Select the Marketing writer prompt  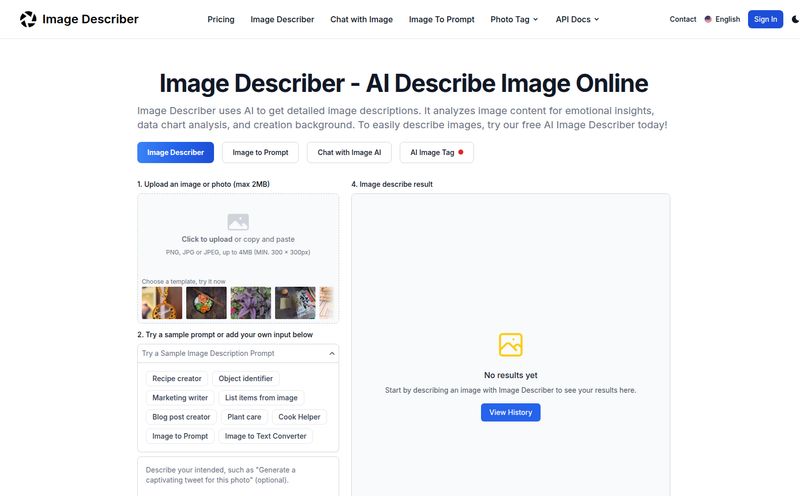[180, 398]
